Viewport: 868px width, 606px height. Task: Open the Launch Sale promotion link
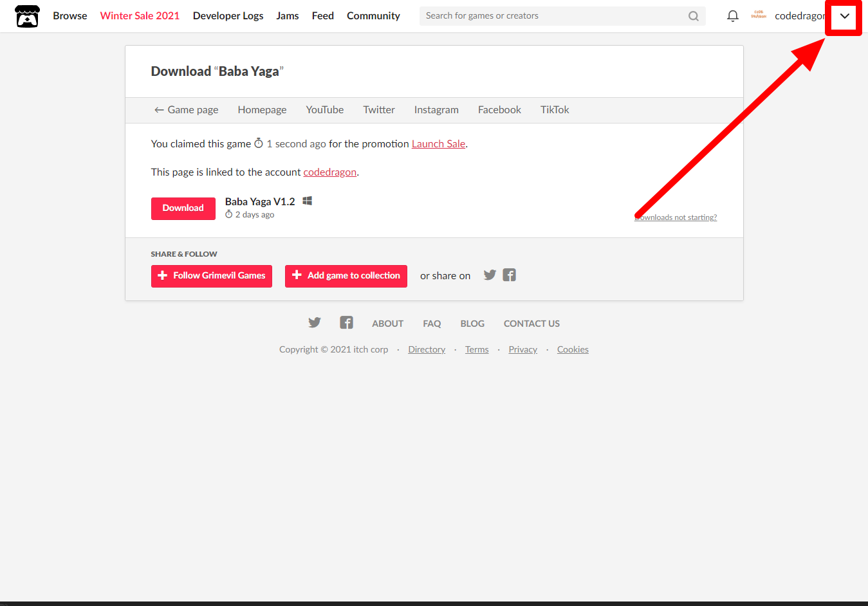438,144
